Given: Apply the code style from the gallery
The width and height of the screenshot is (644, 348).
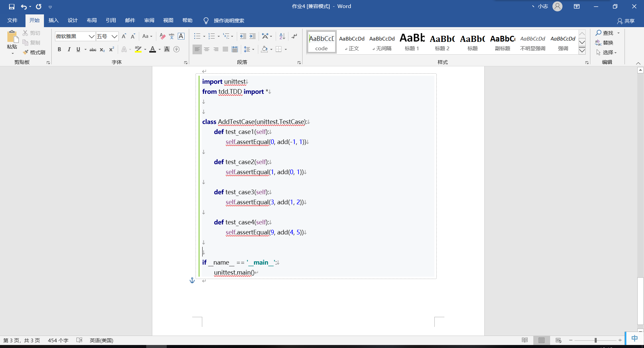Looking at the screenshot, I should (x=321, y=42).
